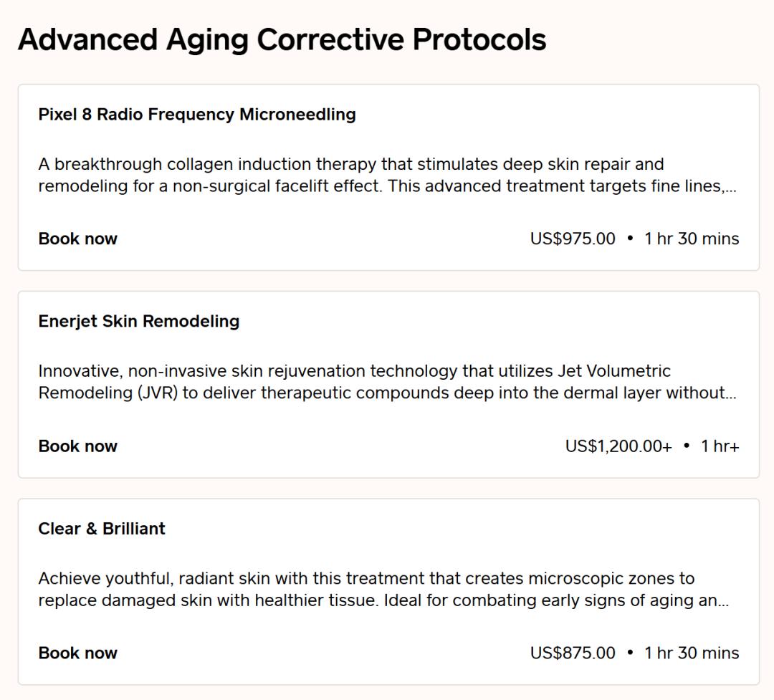Expand the truncated Pixel 8 description ellipsis
Screen dimensions: 774x700
(x=731, y=188)
